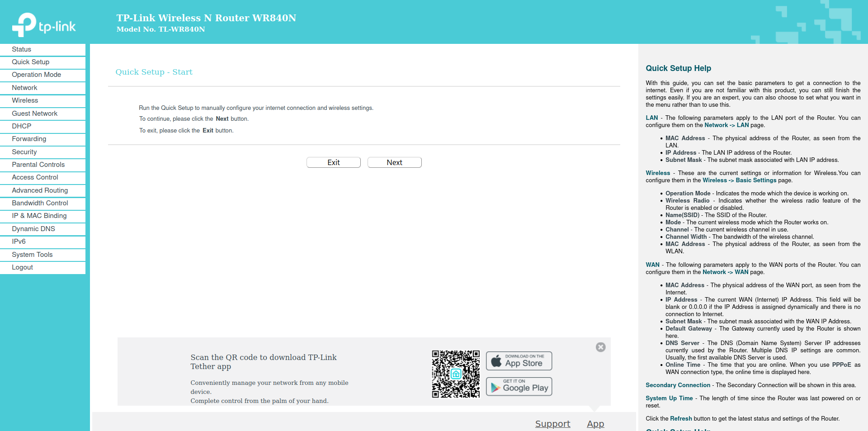Open Guest Network configuration
The width and height of the screenshot is (868, 431).
coord(34,114)
